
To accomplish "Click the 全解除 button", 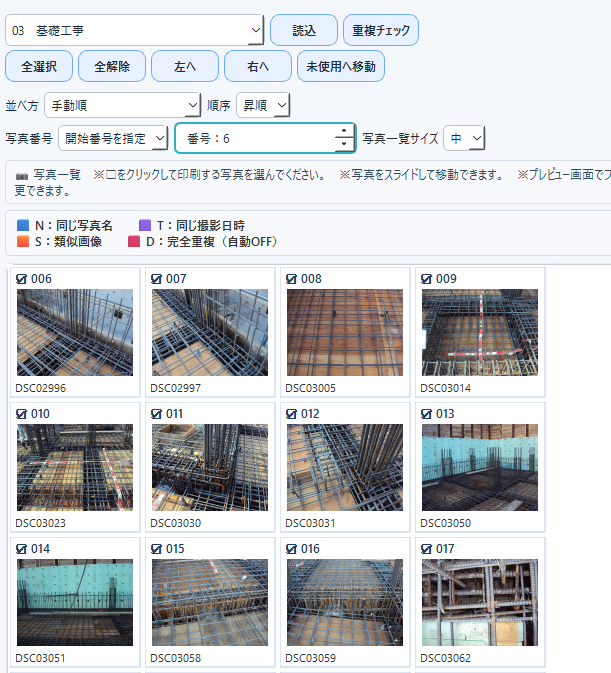I will (x=112, y=66).
